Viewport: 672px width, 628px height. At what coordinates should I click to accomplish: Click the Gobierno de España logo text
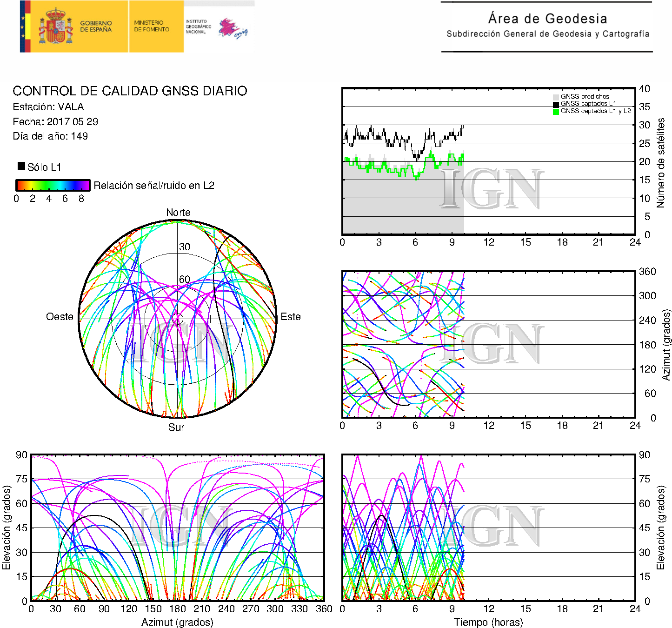point(96,26)
